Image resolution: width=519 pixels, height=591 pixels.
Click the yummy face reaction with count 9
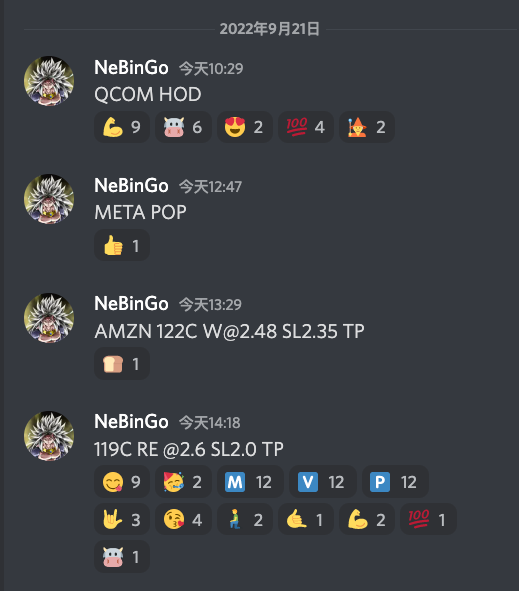(122, 482)
